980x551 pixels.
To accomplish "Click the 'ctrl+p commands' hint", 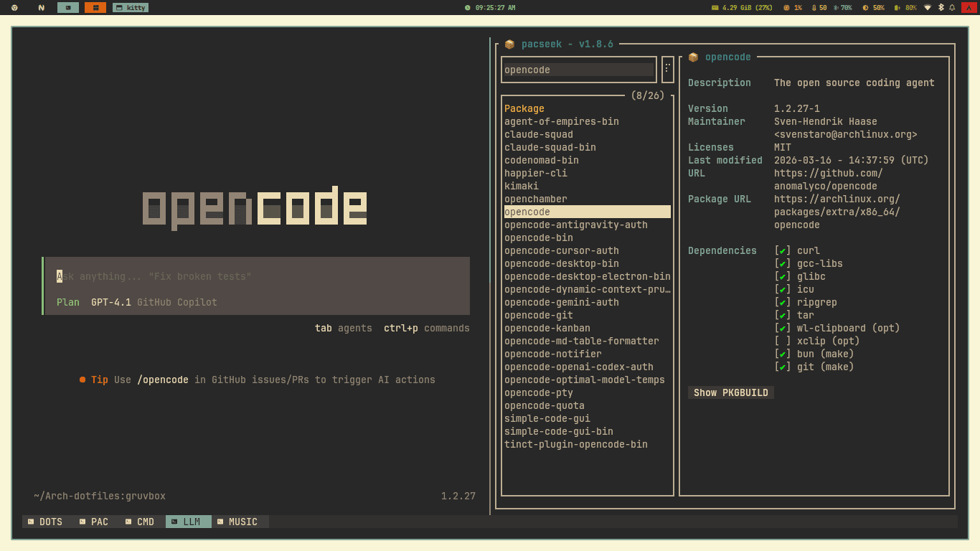I will click(x=427, y=328).
